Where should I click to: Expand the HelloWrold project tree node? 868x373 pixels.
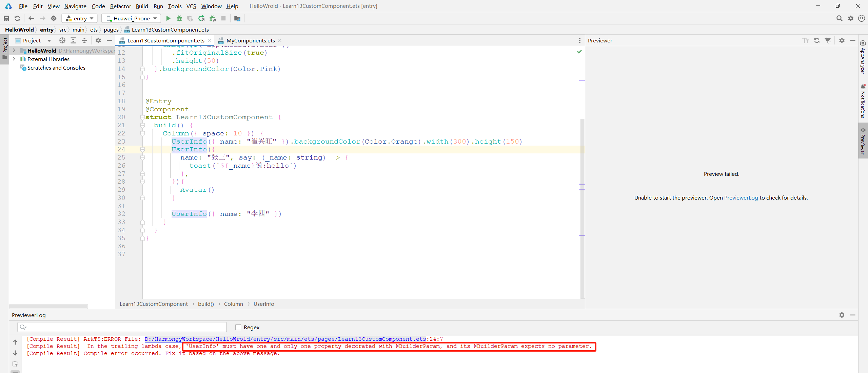(x=14, y=50)
